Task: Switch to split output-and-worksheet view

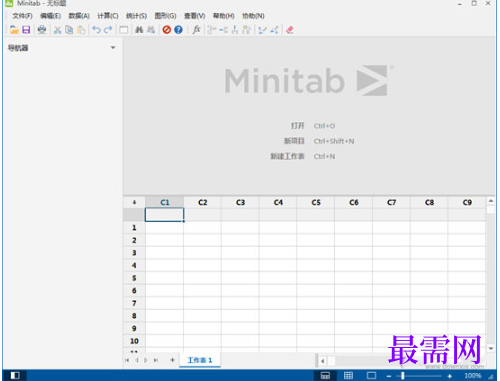Action: tap(325, 375)
